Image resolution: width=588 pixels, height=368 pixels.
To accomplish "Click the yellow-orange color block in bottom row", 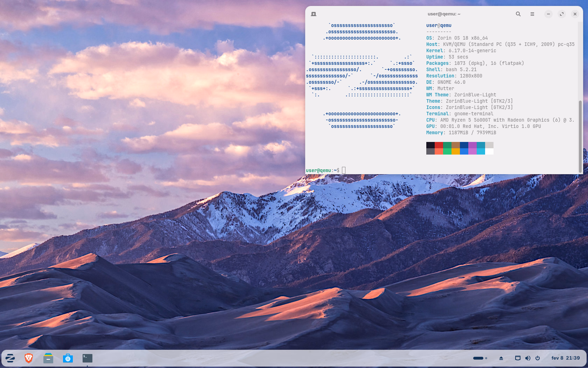I will click(456, 151).
